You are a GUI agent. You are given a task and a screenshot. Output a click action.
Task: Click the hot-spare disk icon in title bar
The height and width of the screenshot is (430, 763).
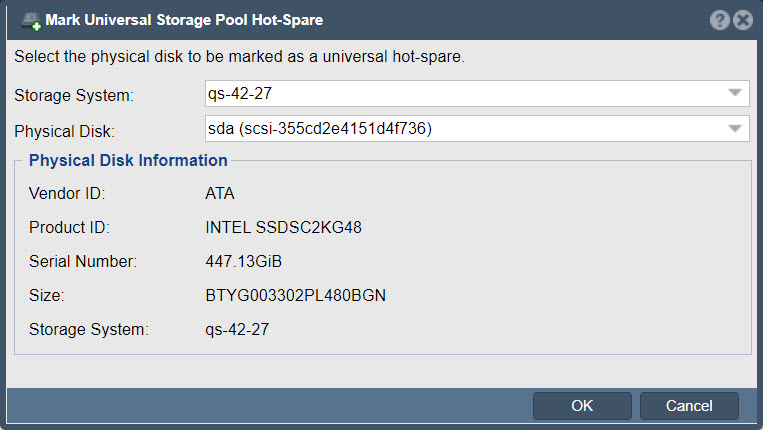tap(32, 21)
